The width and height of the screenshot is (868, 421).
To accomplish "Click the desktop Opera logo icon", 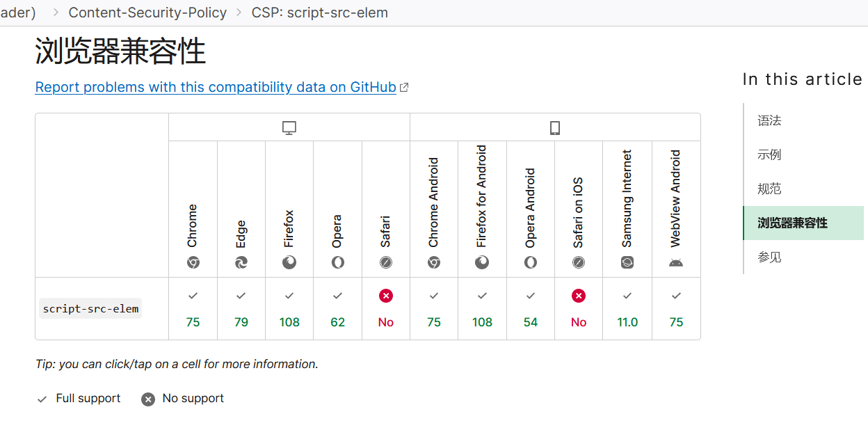I will [337, 262].
